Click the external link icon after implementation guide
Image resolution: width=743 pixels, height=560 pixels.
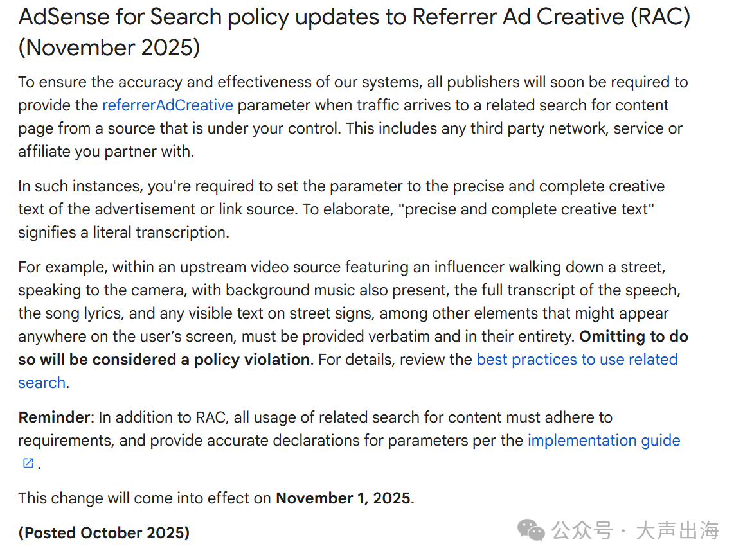point(28,463)
